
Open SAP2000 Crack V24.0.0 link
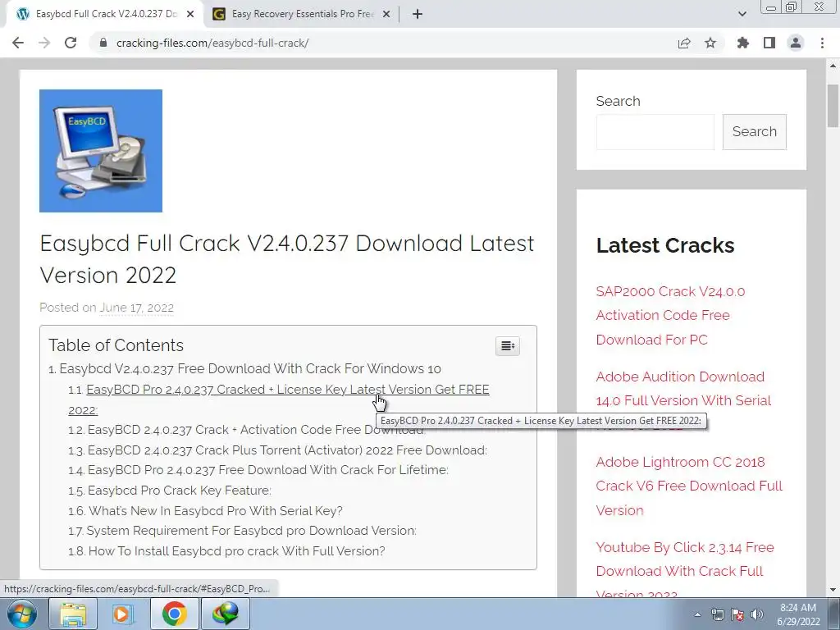[670, 316]
